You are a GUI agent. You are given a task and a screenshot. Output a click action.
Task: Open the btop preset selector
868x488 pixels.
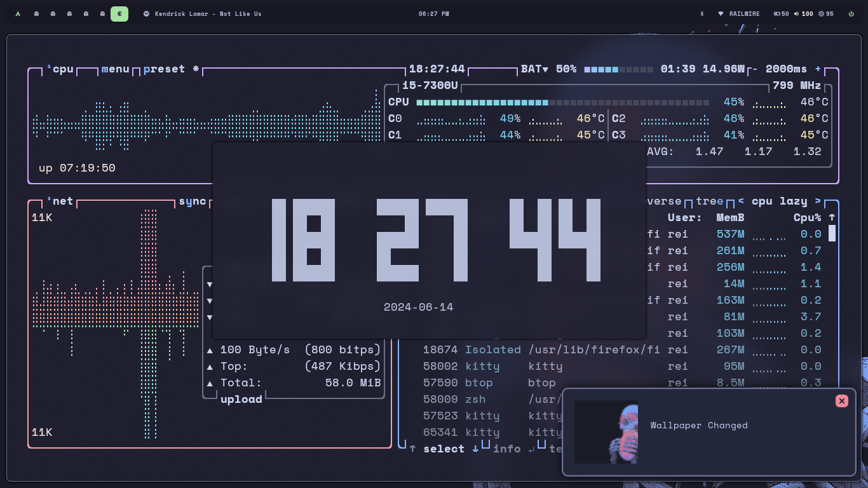pyautogui.click(x=164, y=69)
